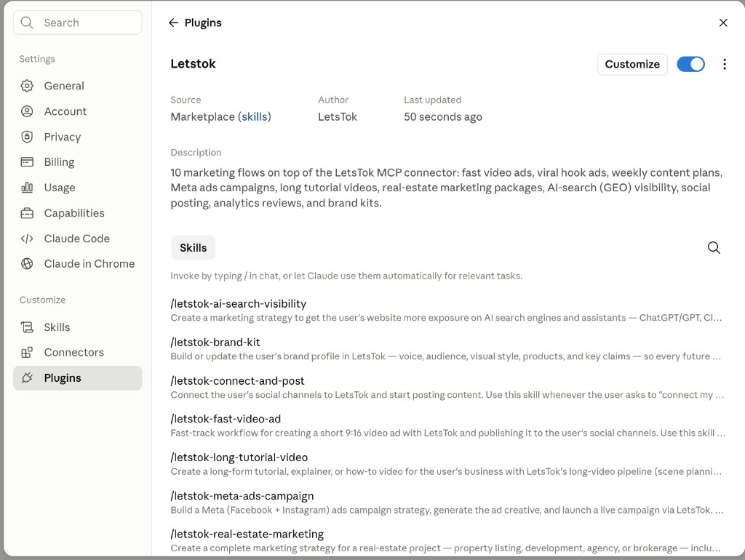Open Privacy settings
The image size is (745, 560).
(x=77, y=137)
